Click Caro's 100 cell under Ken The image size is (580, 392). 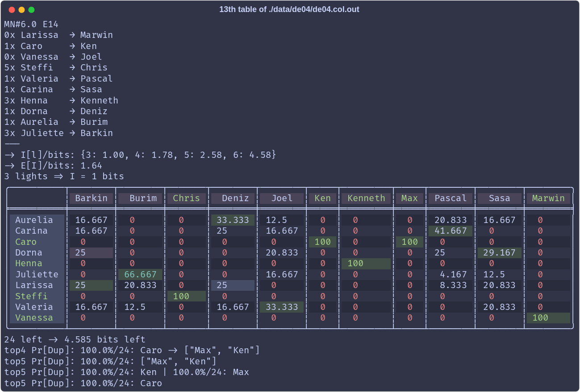point(322,242)
